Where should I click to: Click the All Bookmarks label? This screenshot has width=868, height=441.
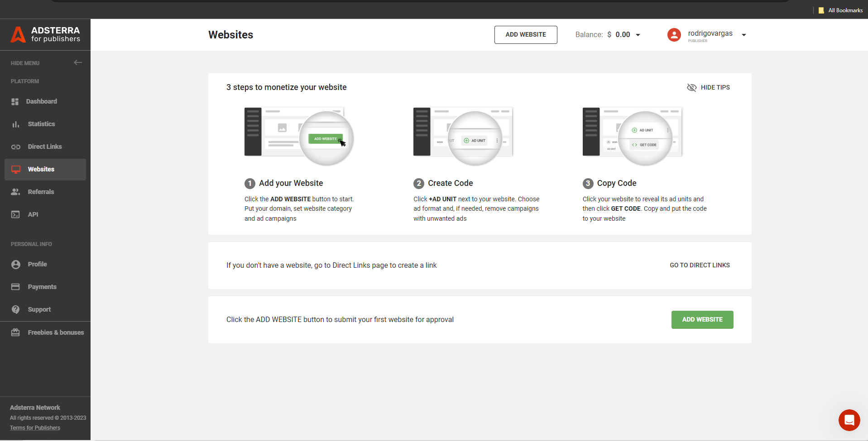point(845,10)
